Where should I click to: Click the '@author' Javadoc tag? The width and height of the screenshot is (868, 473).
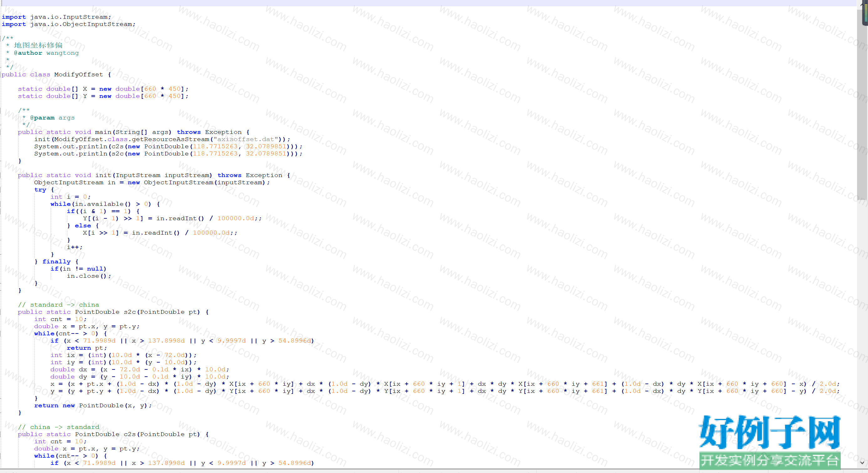(28, 53)
